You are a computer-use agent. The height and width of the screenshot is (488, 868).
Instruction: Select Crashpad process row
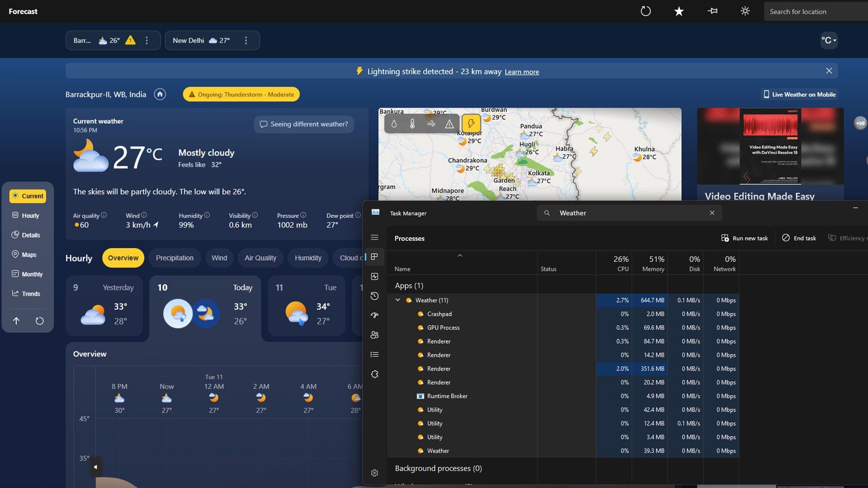click(x=563, y=314)
